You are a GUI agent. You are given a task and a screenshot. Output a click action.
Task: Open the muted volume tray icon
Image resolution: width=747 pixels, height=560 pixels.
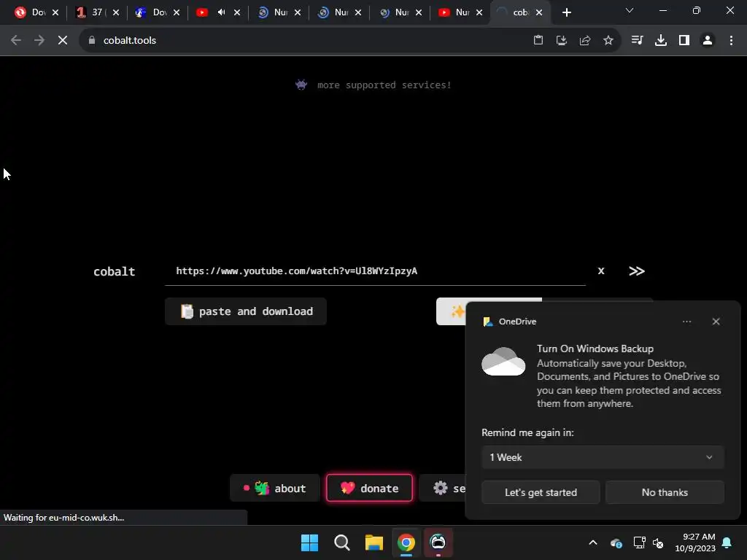pos(659,542)
